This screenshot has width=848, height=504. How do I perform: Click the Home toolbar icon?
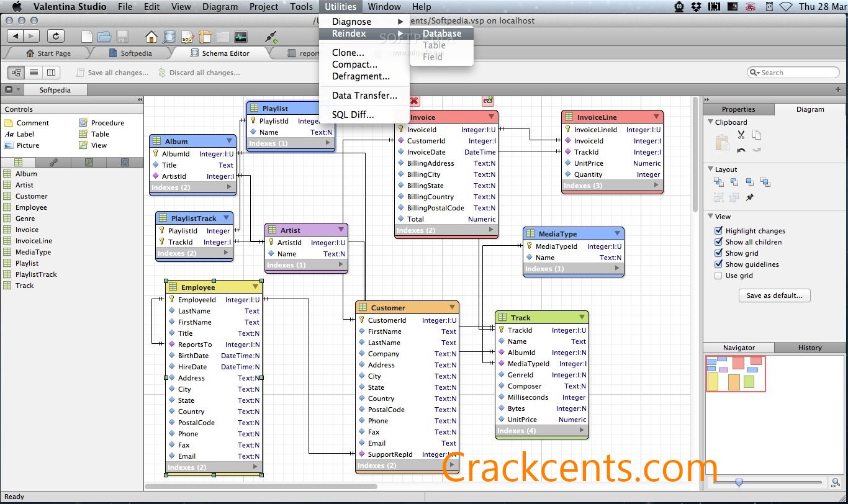click(x=151, y=37)
